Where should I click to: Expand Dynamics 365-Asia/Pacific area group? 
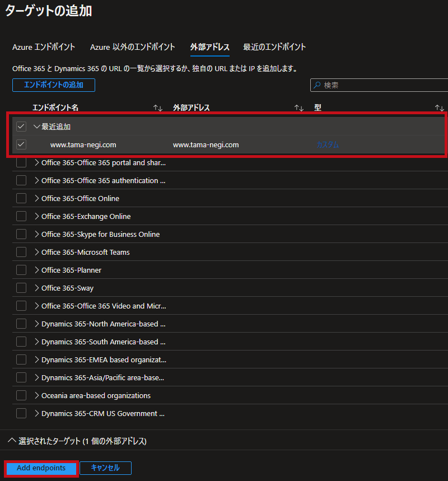[37, 377]
